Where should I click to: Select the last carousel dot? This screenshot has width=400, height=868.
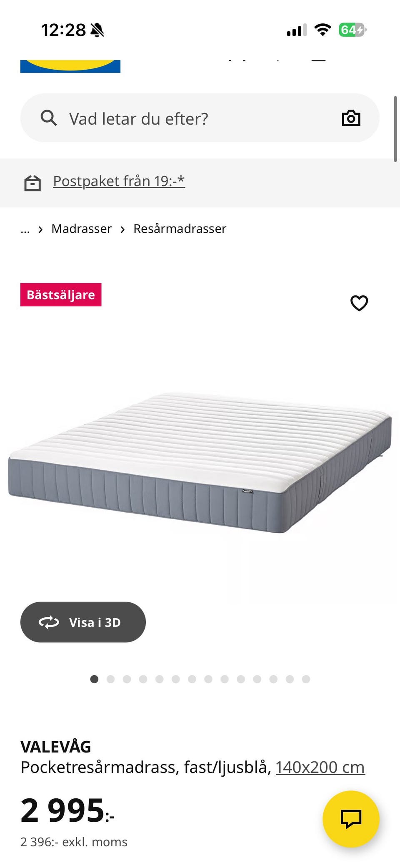306,679
